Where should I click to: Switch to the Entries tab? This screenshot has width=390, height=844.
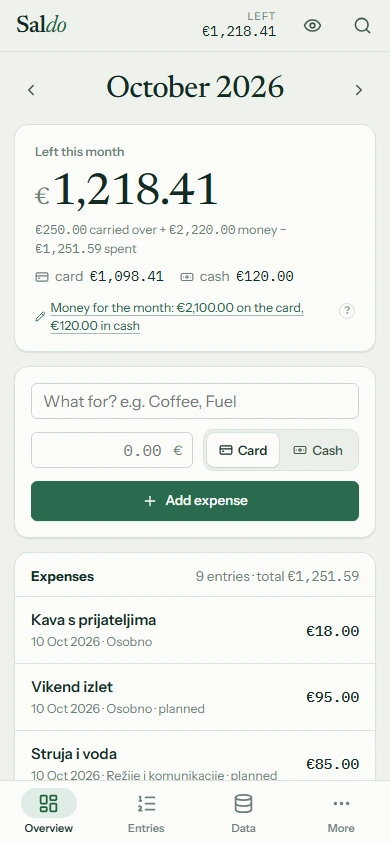[x=146, y=813]
